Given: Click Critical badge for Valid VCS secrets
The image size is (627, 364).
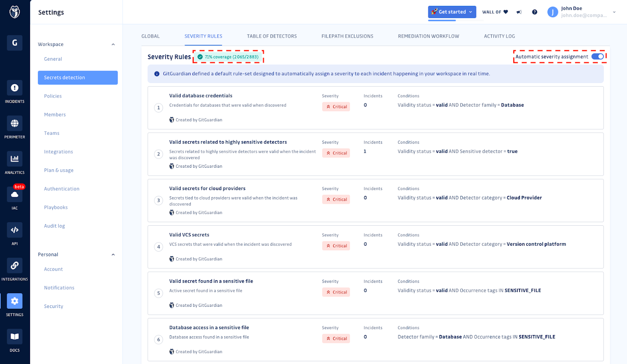Looking at the screenshot, I should click(x=336, y=246).
